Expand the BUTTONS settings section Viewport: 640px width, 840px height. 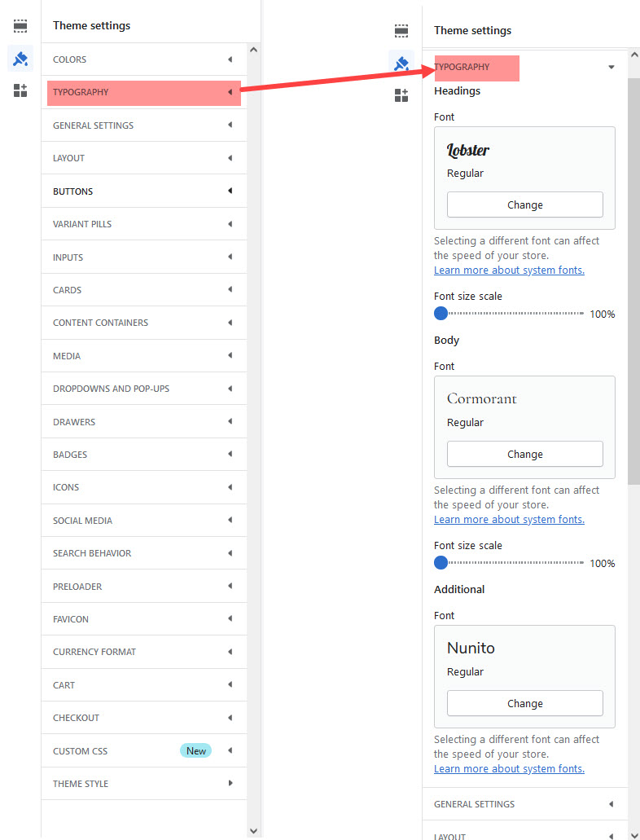pos(143,191)
